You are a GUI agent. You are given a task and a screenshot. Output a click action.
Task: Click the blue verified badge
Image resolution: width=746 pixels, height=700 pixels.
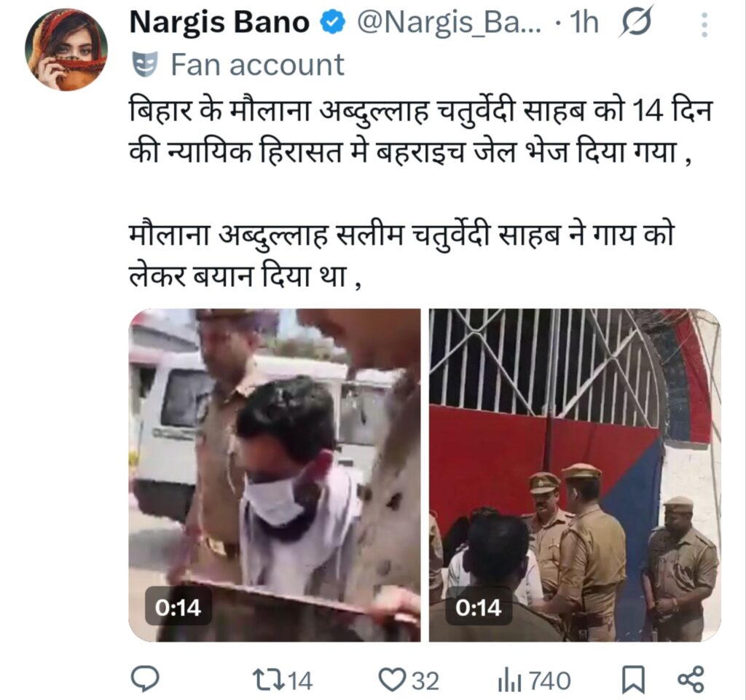(x=332, y=23)
